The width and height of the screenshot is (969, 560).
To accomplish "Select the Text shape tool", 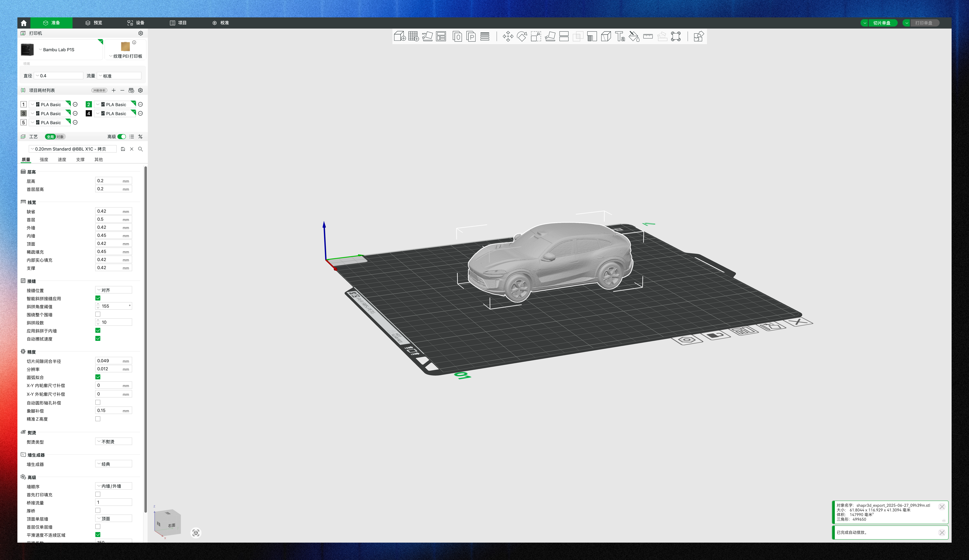I will [620, 36].
